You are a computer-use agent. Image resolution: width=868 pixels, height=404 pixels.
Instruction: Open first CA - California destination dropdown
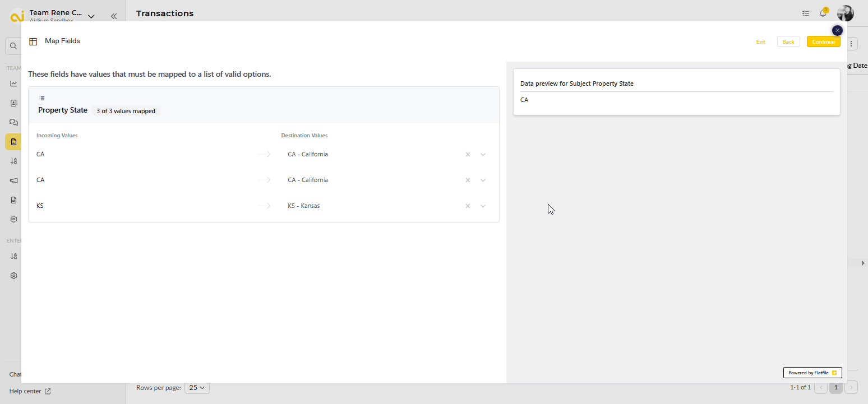click(x=483, y=155)
